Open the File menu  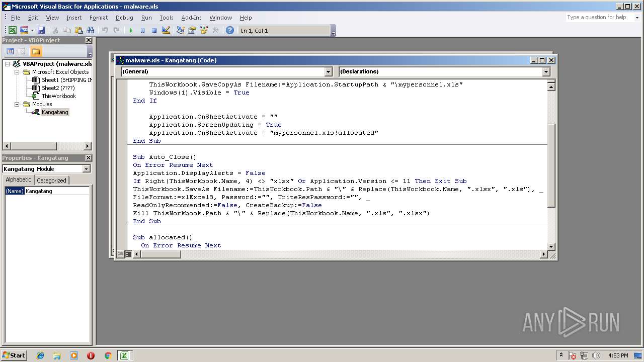pyautogui.click(x=16, y=18)
